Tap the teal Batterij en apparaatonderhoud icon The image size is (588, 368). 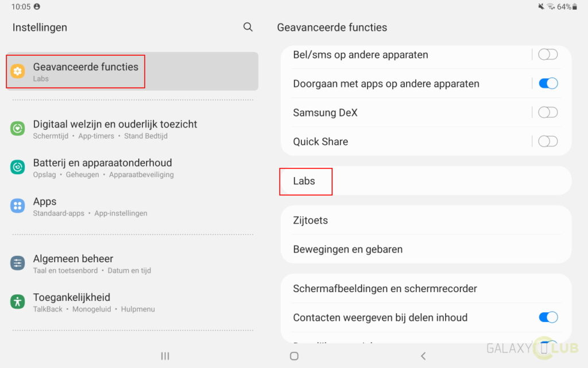click(18, 167)
